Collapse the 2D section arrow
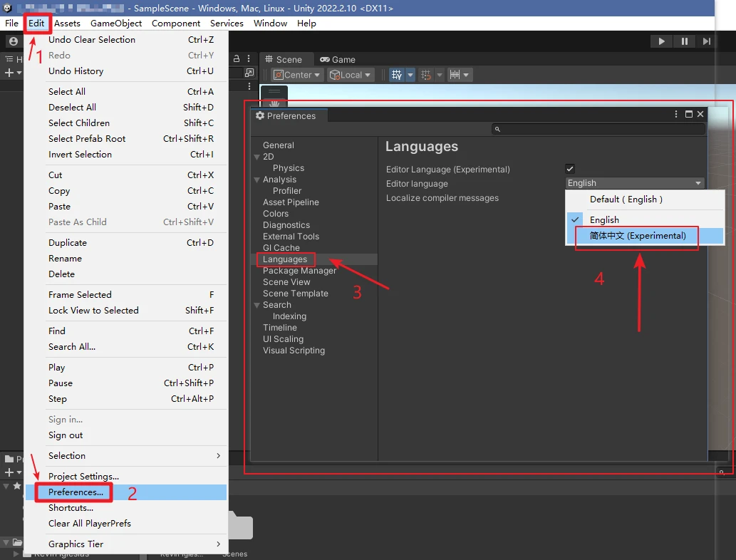The height and width of the screenshot is (560, 736). (x=256, y=157)
